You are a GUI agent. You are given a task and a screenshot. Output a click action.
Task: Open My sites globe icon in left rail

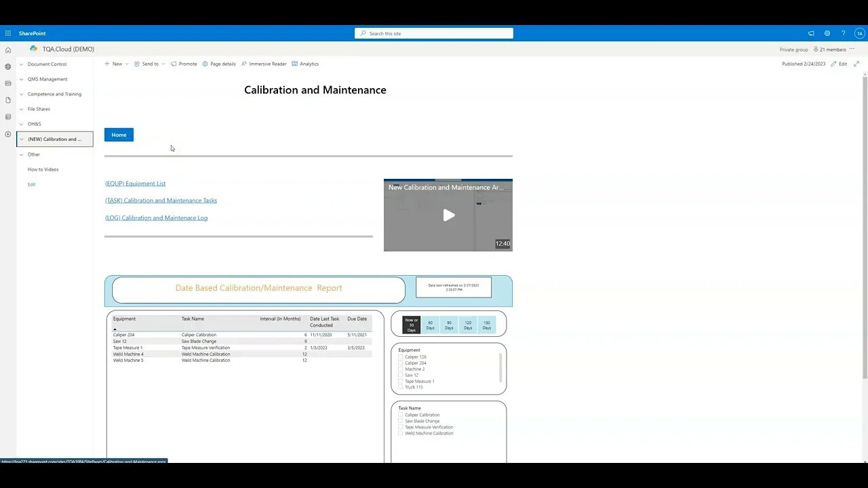(8, 66)
